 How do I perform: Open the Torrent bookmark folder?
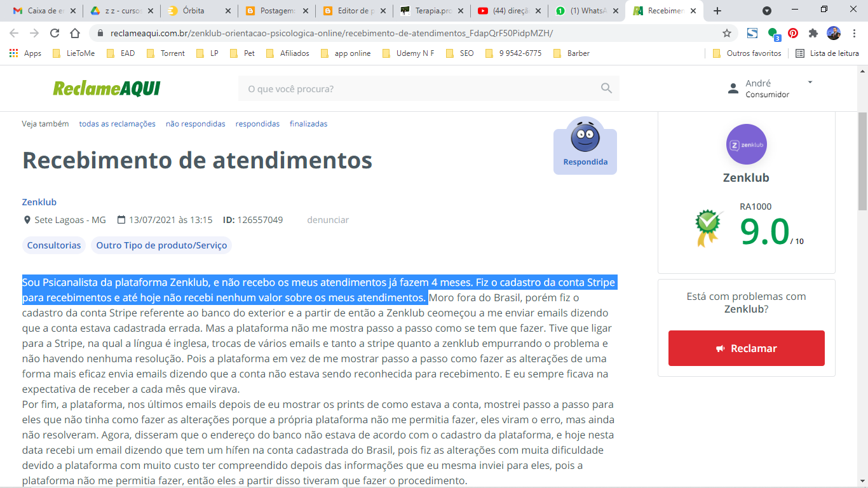(x=166, y=53)
